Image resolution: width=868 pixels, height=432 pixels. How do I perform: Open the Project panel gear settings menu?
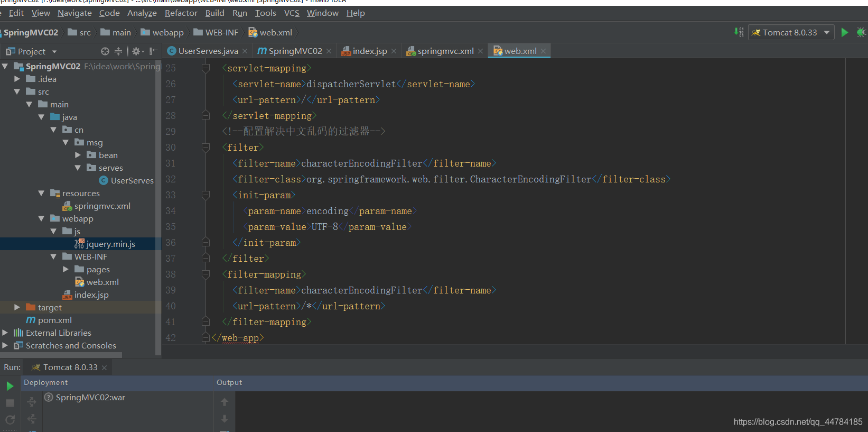click(137, 51)
